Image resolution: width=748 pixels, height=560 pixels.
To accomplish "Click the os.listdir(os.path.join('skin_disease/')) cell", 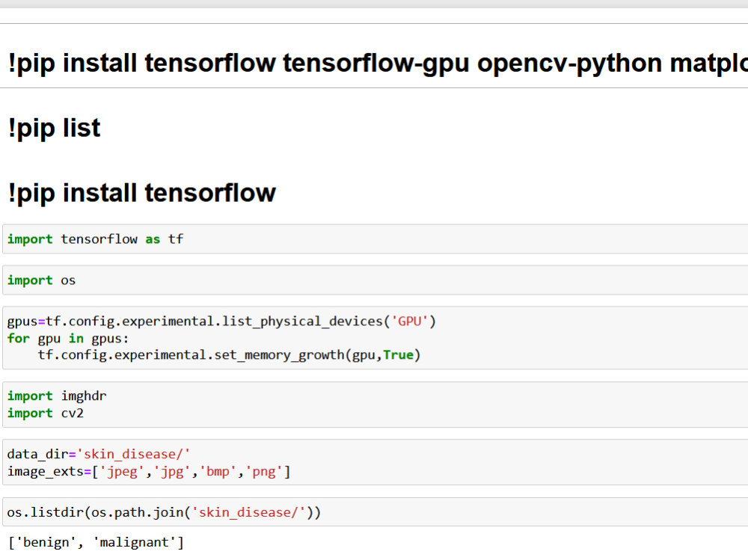I will click(x=375, y=512).
